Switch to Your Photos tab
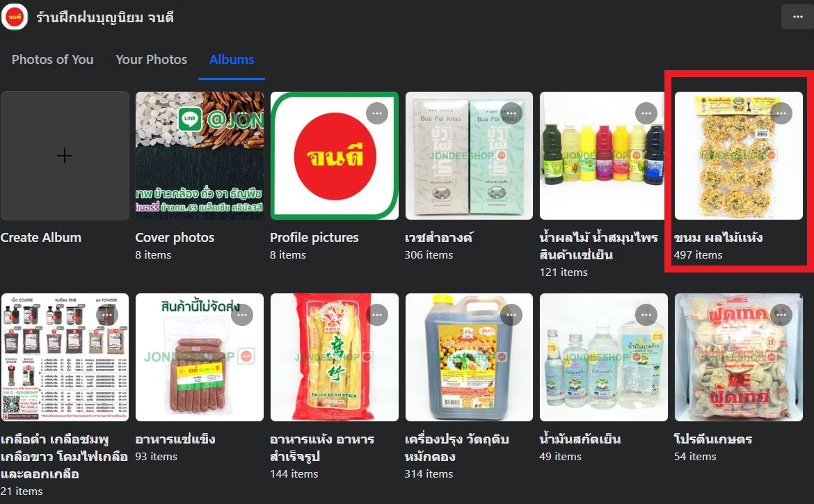The height and width of the screenshot is (504, 814). (x=151, y=60)
